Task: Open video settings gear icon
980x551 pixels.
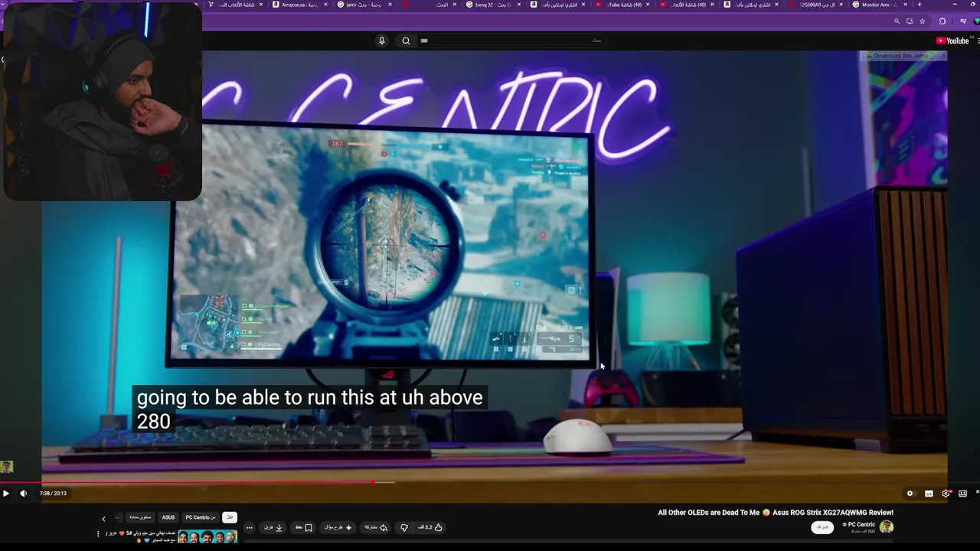Action: coord(946,494)
